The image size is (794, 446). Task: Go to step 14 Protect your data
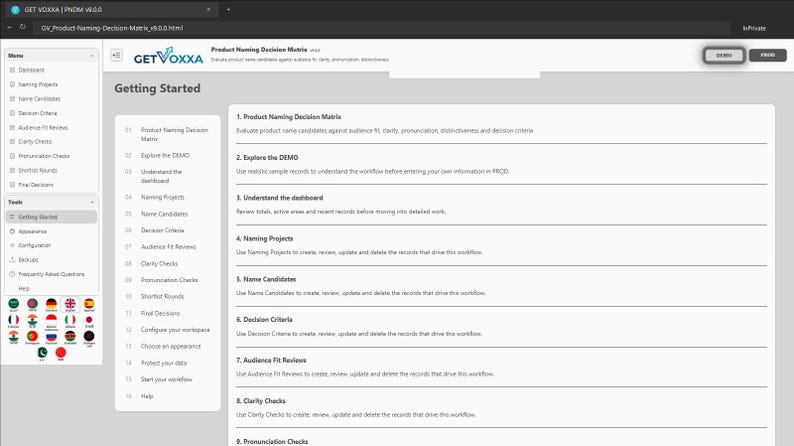(x=168, y=363)
